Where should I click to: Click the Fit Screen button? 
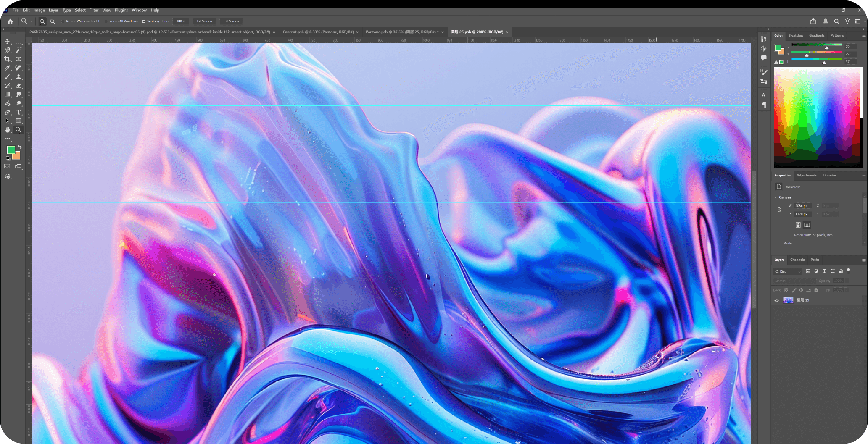pos(205,21)
